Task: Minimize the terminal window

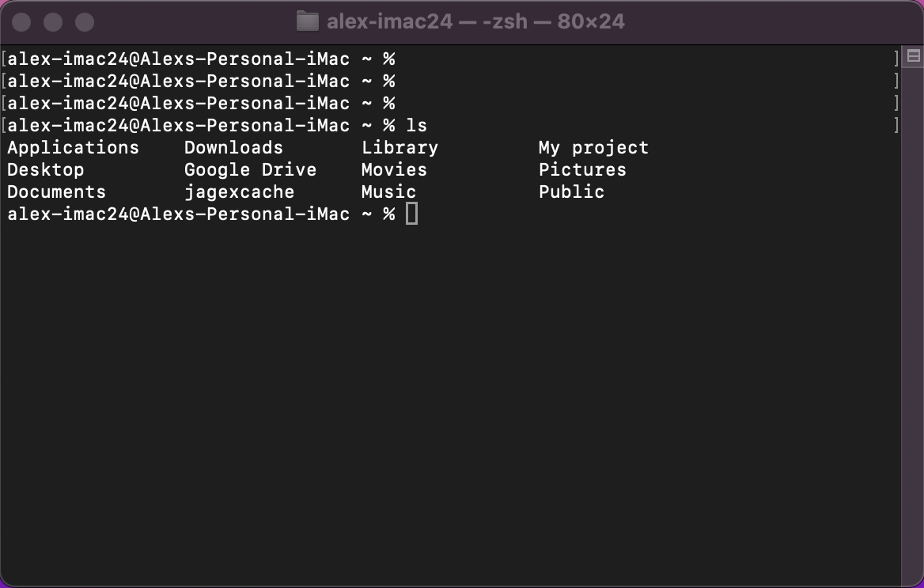Action: pyautogui.click(x=53, y=22)
